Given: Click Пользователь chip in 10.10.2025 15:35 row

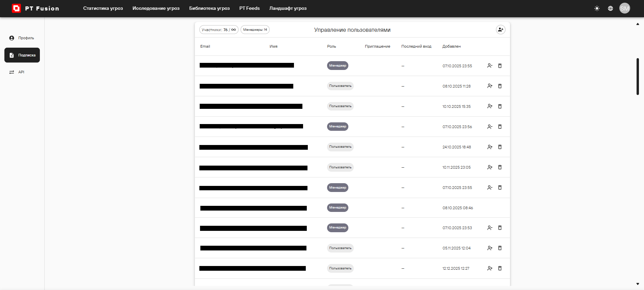Looking at the screenshot, I should tap(340, 106).
